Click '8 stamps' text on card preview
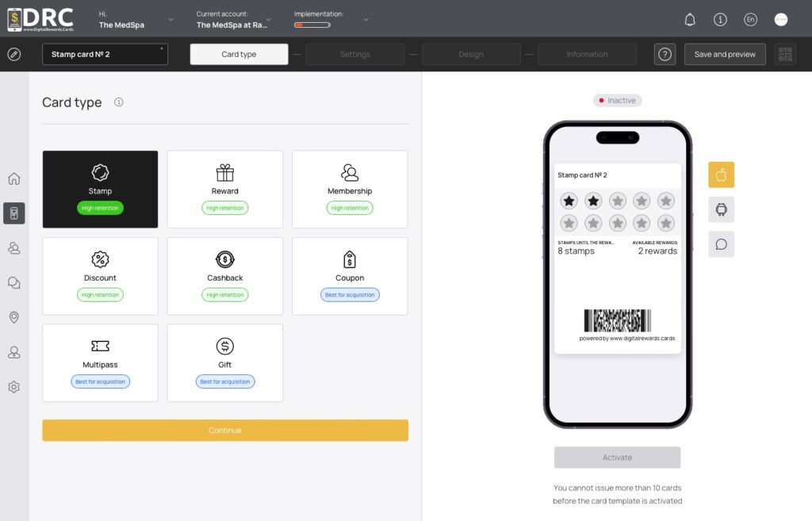The width and height of the screenshot is (812, 521). pyautogui.click(x=576, y=251)
